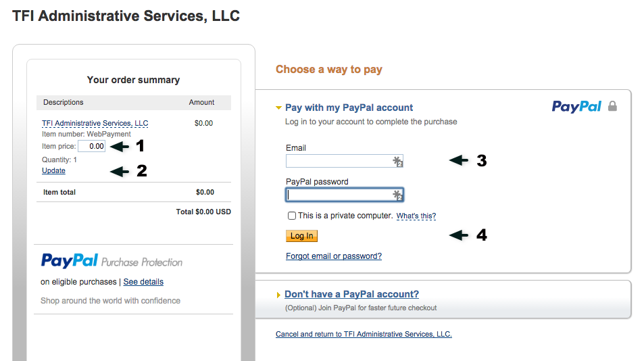Image resolution: width=644 pixels, height=361 pixels.
Task: Click the 'What's this?' help link
Action: 416,216
